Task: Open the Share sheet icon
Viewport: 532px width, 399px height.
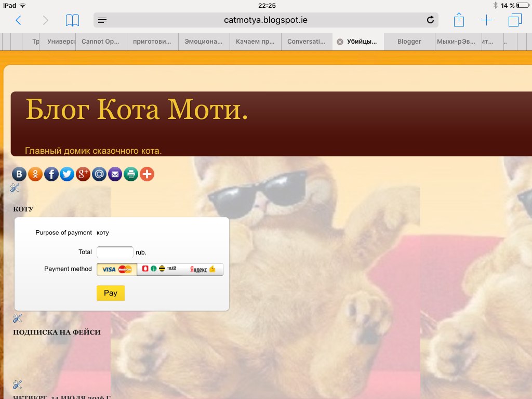Action: click(459, 19)
